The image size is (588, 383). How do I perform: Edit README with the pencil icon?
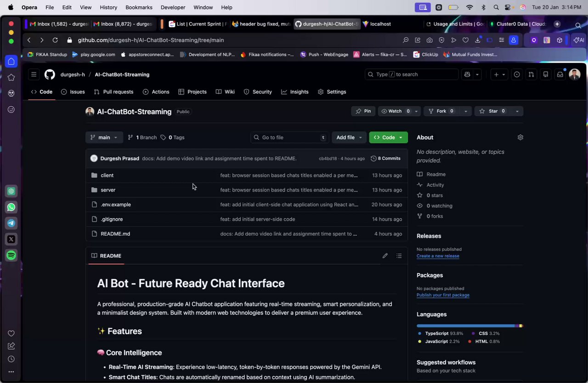(x=385, y=256)
